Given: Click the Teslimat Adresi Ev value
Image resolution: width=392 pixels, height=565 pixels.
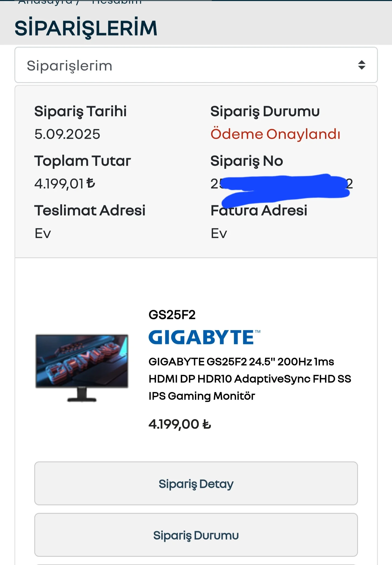Looking at the screenshot, I should (43, 233).
